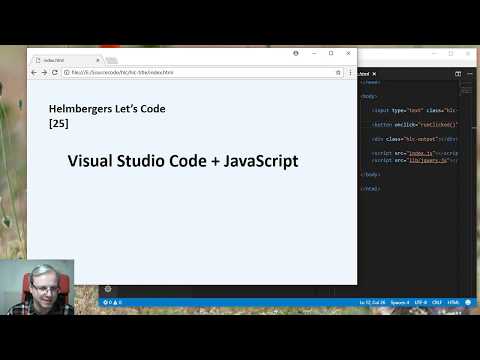The image size is (480, 360).
Task: Minimize the VS Code window
Action: coord(435,53)
